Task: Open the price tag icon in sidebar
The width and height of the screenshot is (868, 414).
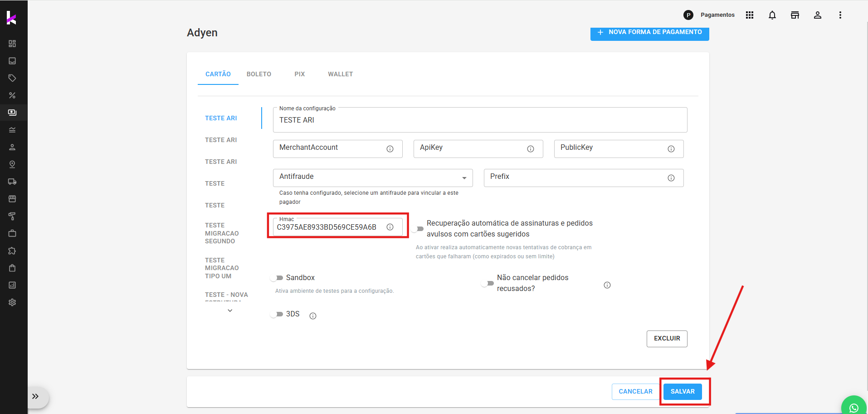Action: (x=12, y=78)
